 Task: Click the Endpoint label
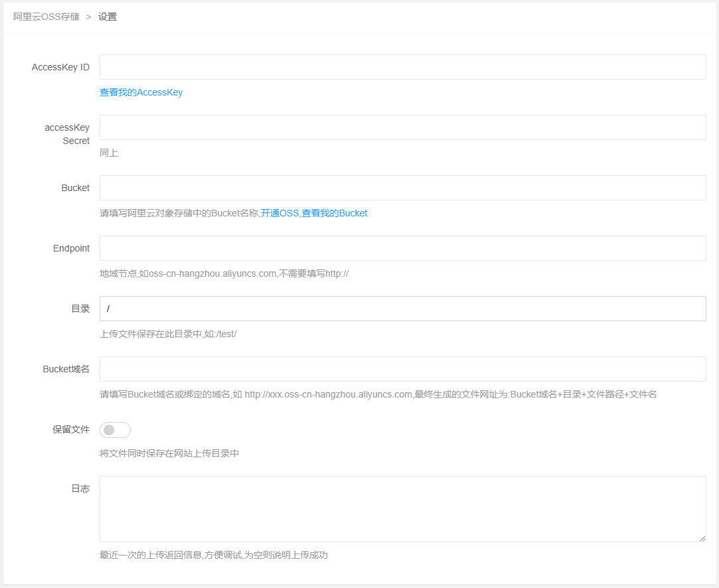click(x=71, y=248)
